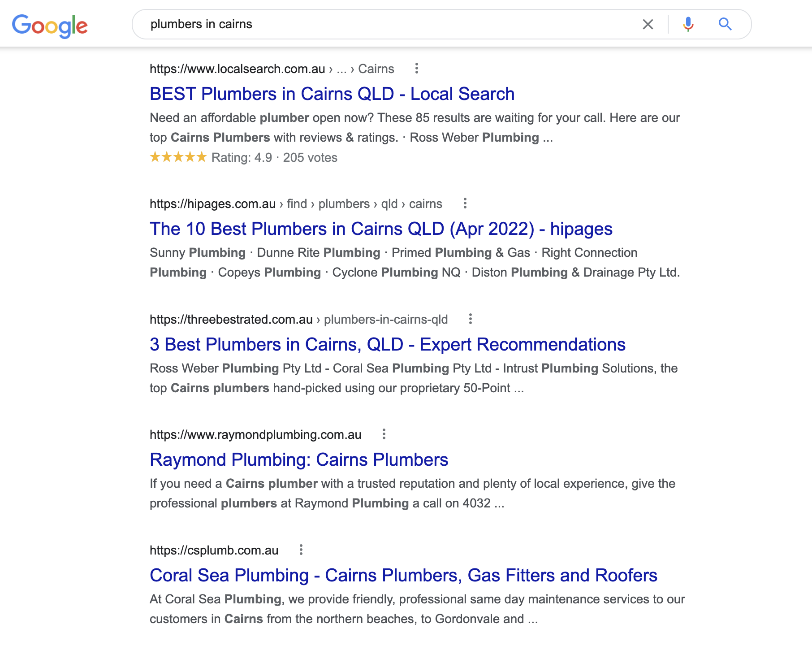
Task: Click the localsearch.com.au breadcrumb URL
Action: pyautogui.click(x=271, y=69)
